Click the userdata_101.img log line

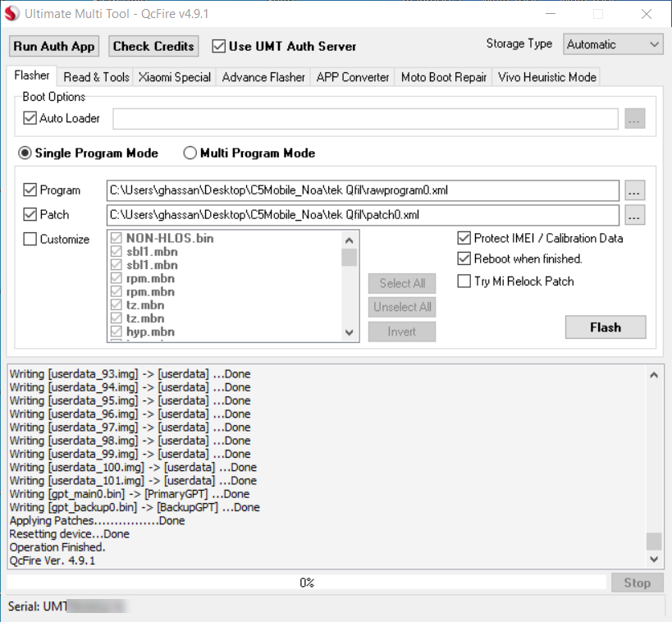pos(133,481)
